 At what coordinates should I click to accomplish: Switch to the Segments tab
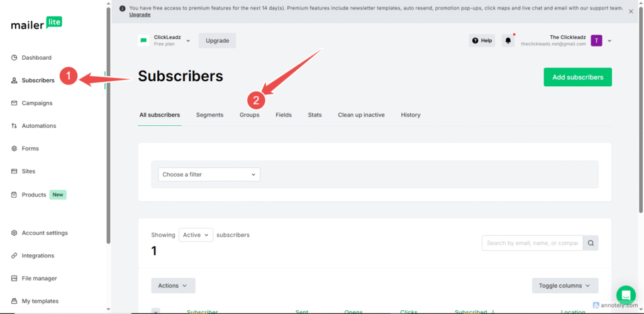[209, 115]
